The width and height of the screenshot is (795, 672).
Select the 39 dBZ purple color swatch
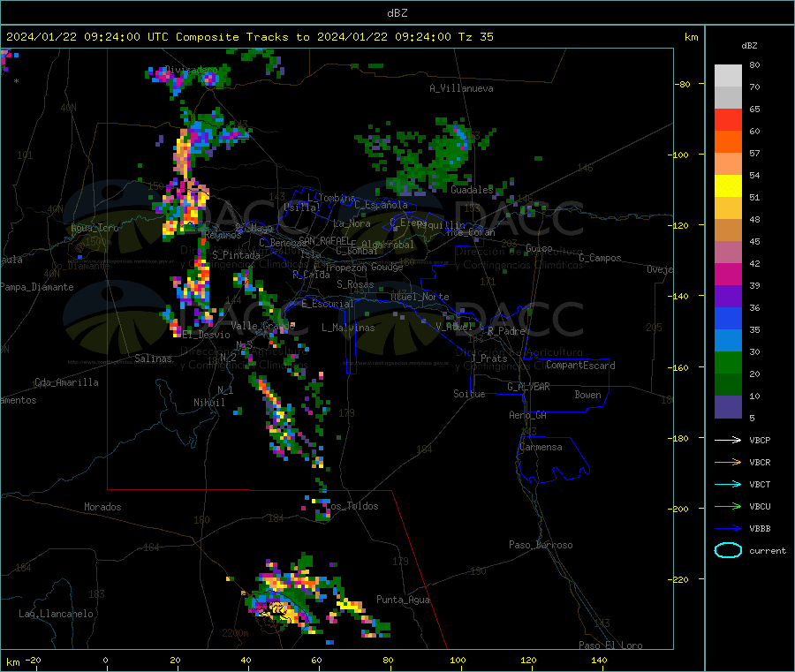pyautogui.click(x=728, y=297)
